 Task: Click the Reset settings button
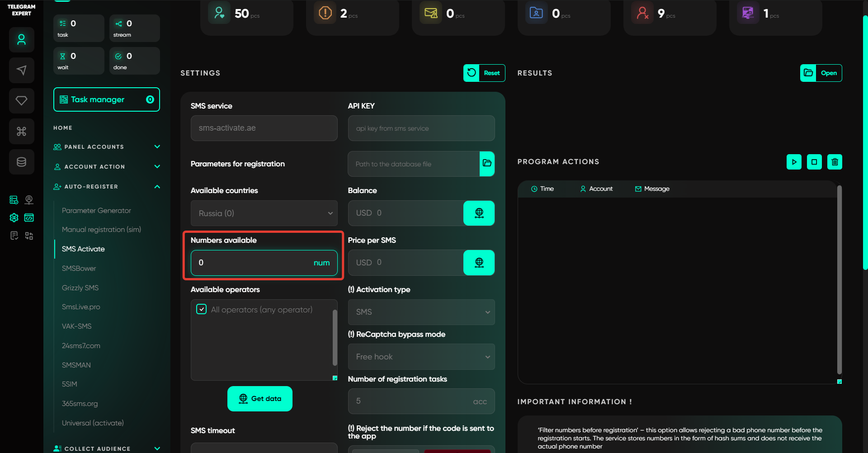click(484, 73)
